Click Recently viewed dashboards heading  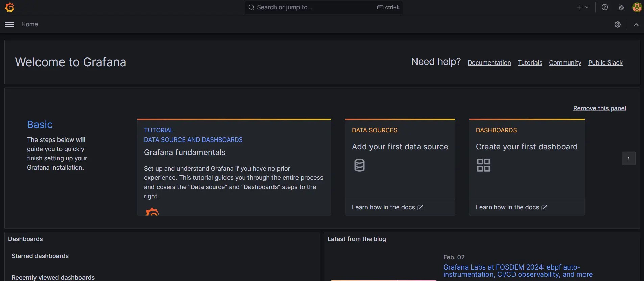pos(53,277)
